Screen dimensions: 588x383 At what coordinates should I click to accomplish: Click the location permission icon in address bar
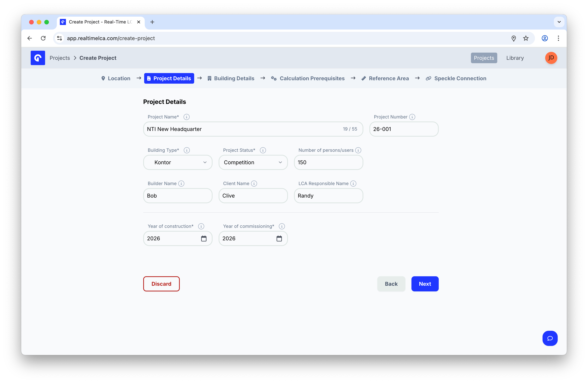(x=514, y=38)
